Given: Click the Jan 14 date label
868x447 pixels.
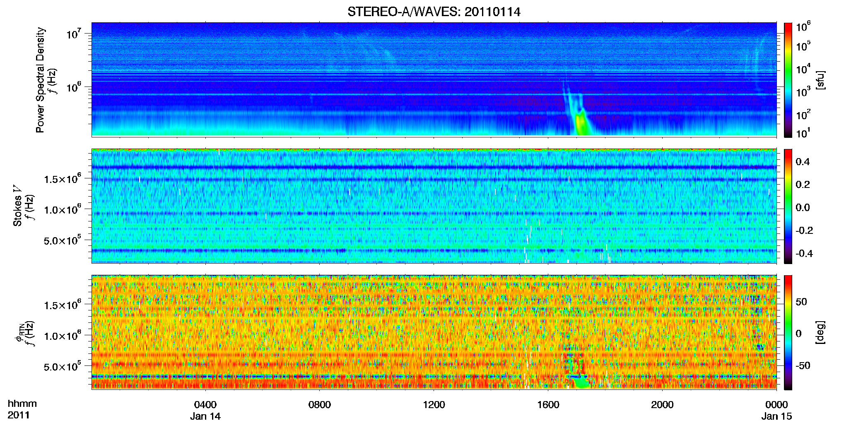Looking at the screenshot, I should point(205,416).
